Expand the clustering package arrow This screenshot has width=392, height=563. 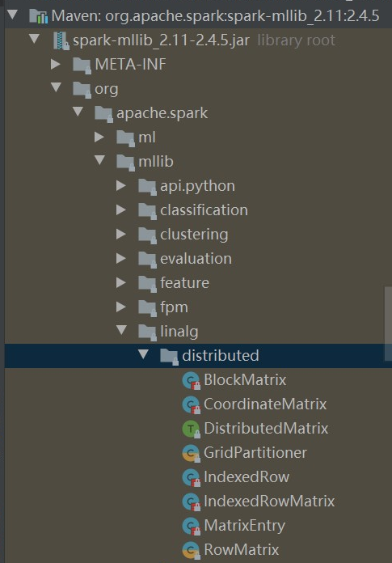click(x=121, y=234)
